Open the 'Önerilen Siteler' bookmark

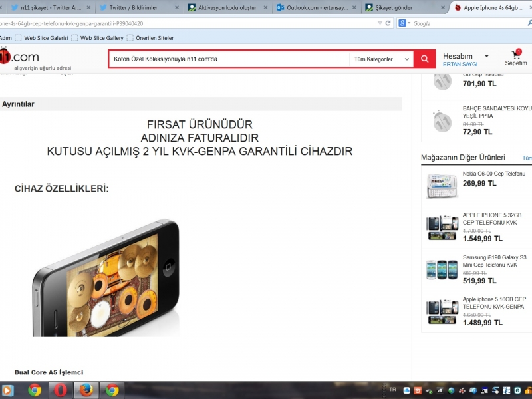pos(155,38)
